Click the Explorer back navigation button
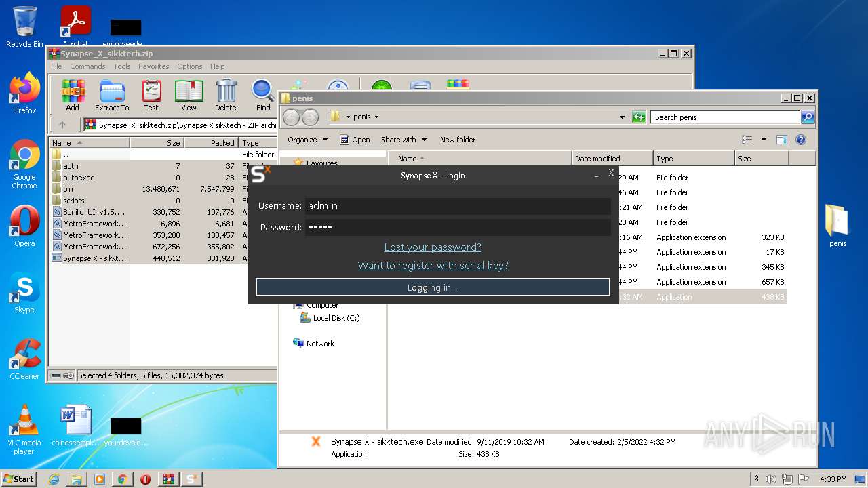Screen dimensions: 868x488 pyautogui.click(x=291, y=117)
